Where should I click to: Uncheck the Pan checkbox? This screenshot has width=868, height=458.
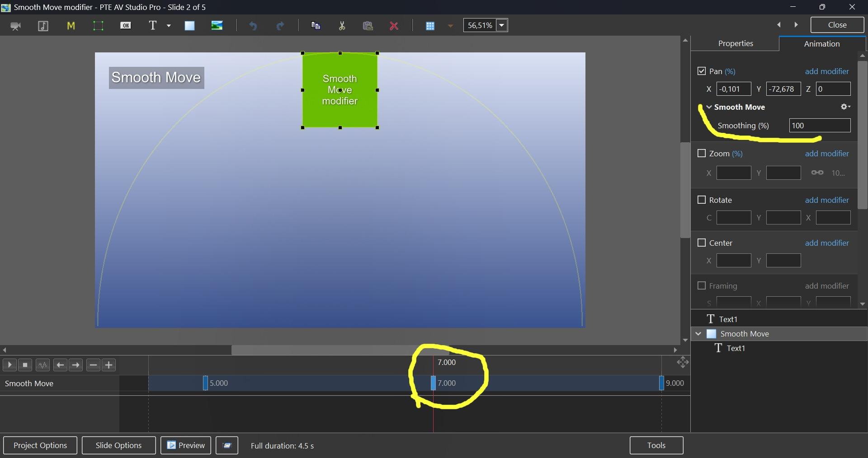click(702, 71)
